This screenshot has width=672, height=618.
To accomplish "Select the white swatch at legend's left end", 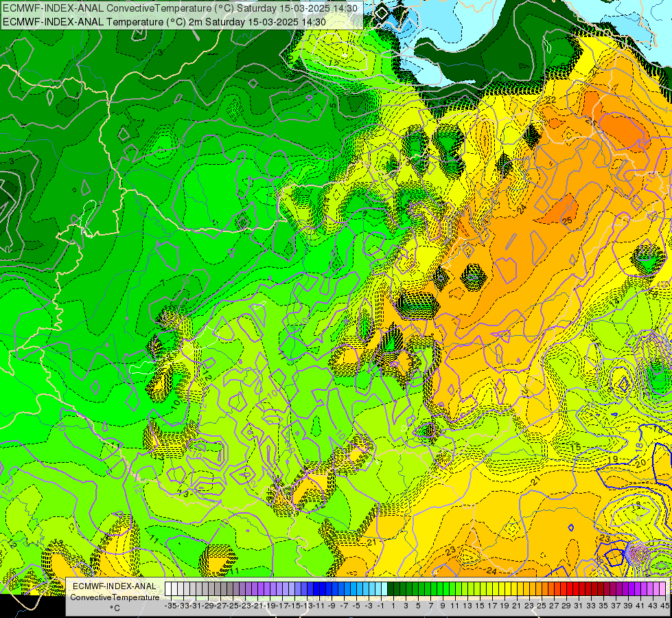I will 168,589.
